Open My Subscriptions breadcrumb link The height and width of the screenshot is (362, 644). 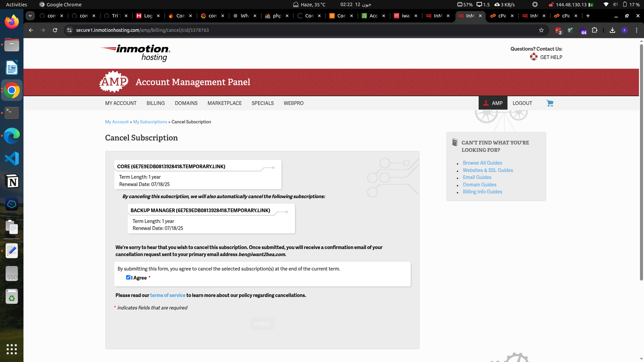[x=150, y=122]
